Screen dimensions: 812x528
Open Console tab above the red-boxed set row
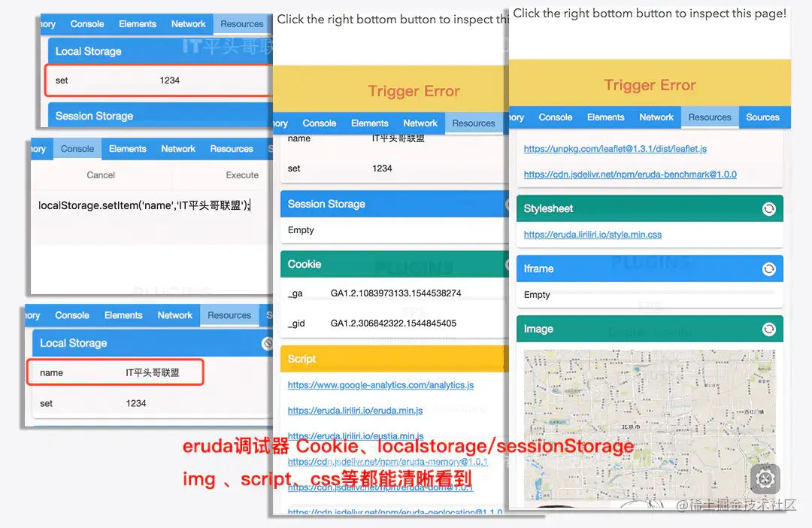87,24
